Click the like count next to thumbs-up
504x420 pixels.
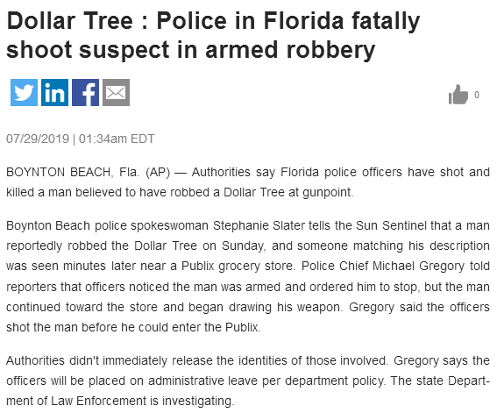coord(477,95)
